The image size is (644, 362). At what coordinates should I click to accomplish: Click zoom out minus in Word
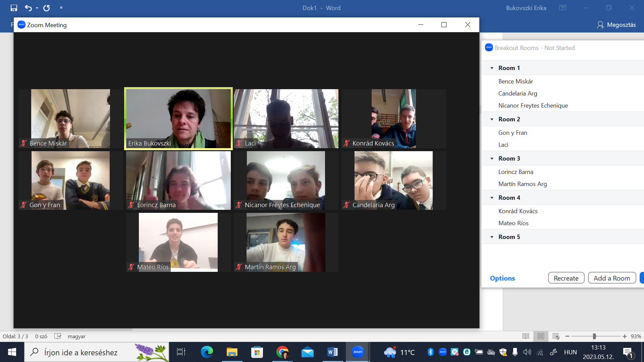tap(567, 336)
